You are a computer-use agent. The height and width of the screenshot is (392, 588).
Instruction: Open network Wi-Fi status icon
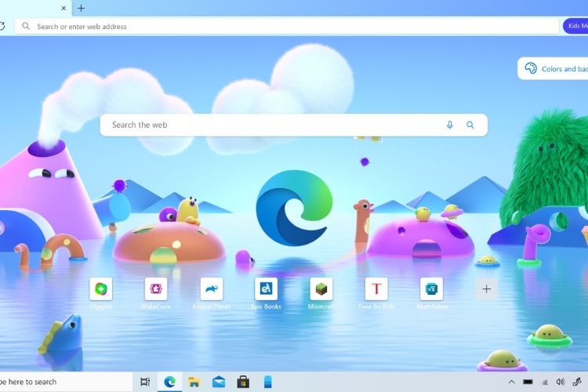pyautogui.click(x=545, y=383)
